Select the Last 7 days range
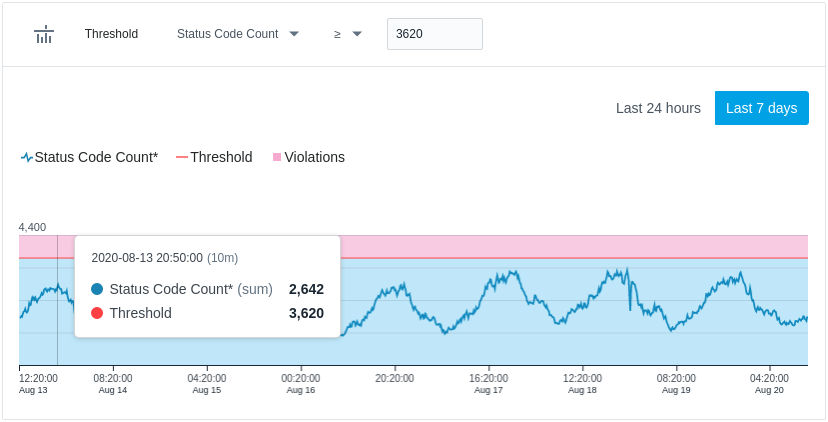Image resolution: width=828 pixels, height=422 pixels. pos(761,108)
